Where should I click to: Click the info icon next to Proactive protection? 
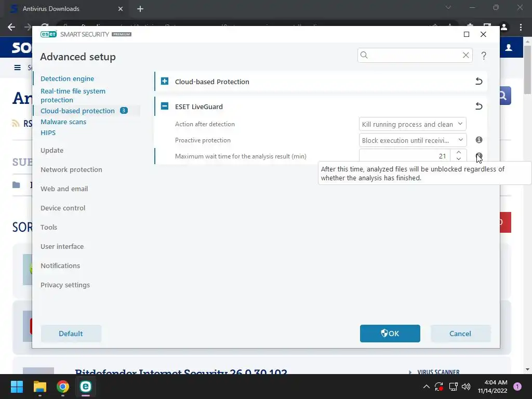pos(478,140)
